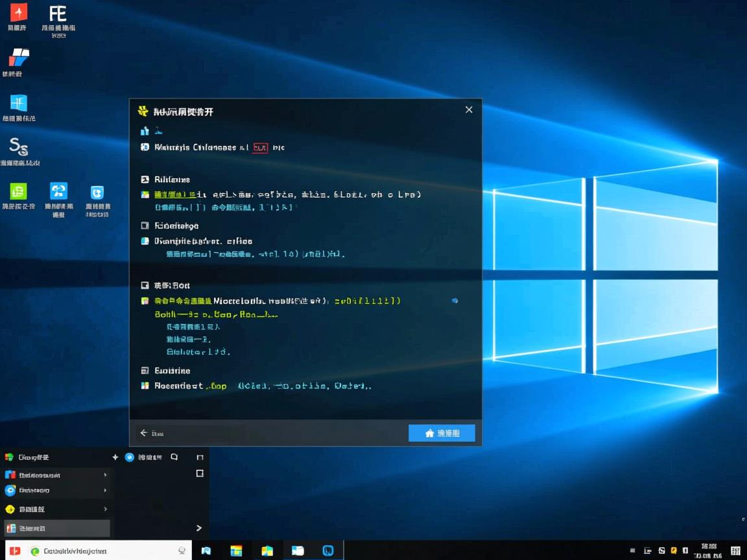Viewport: 747px width, 560px height.
Task: Click inside the taskbar search box
Action: (97, 550)
